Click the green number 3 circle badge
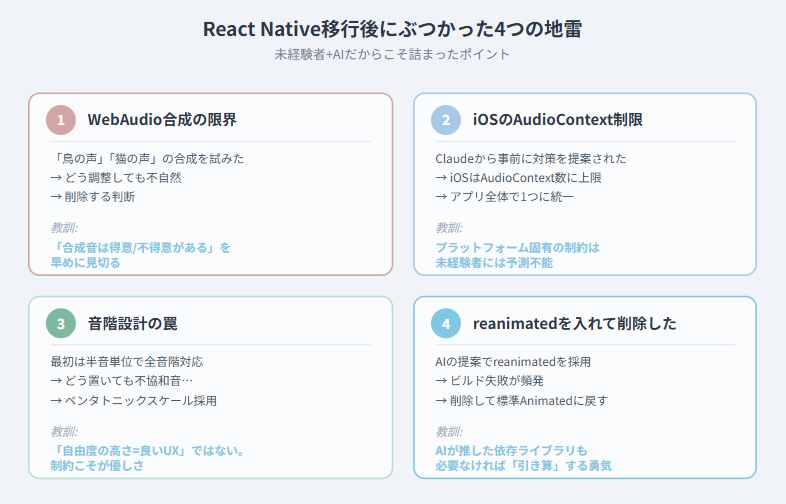Viewport: 786px width, 504px height. (x=61, y=323)
